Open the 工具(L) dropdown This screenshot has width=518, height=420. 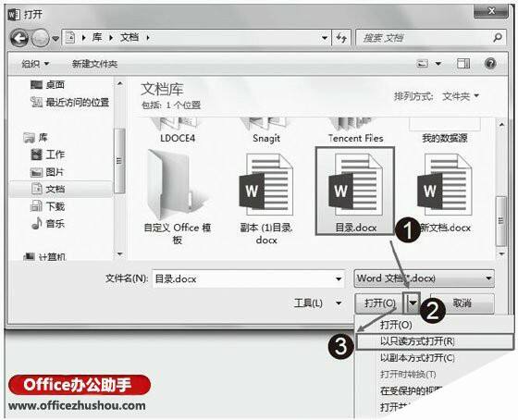[317, 303]
